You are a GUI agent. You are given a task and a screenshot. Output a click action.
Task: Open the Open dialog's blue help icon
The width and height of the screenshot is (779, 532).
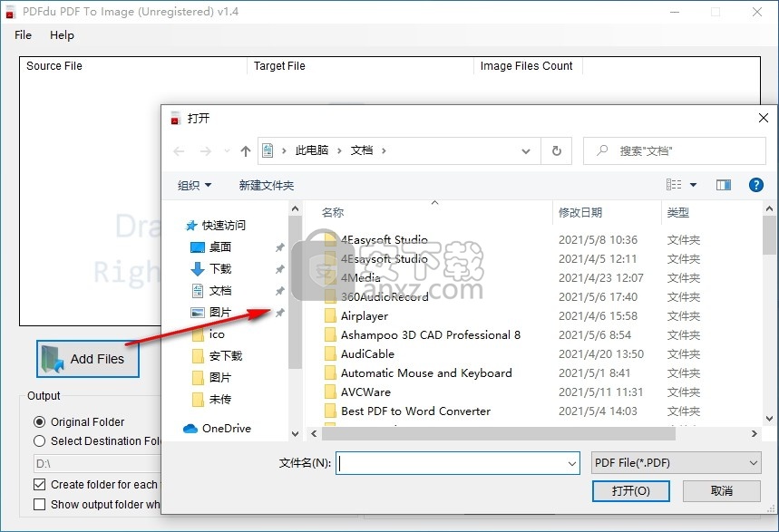755,185
